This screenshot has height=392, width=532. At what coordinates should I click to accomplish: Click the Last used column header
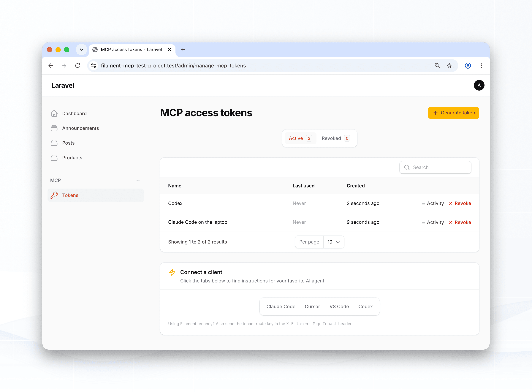pos(304,186)
